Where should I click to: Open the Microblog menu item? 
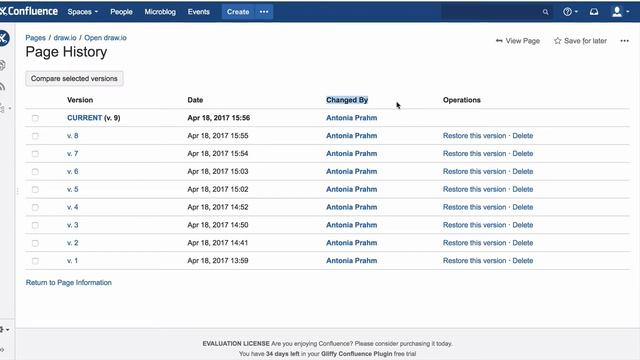[160, 12]
